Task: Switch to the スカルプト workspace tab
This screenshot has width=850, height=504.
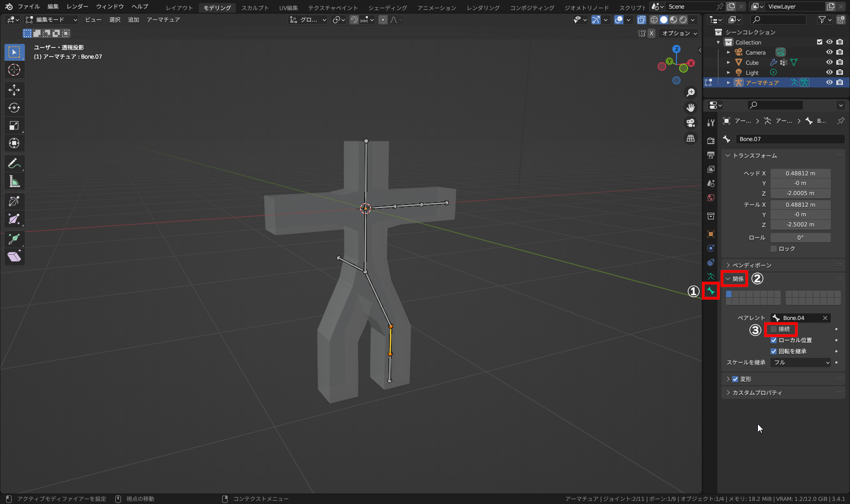Action: [255, 8]
